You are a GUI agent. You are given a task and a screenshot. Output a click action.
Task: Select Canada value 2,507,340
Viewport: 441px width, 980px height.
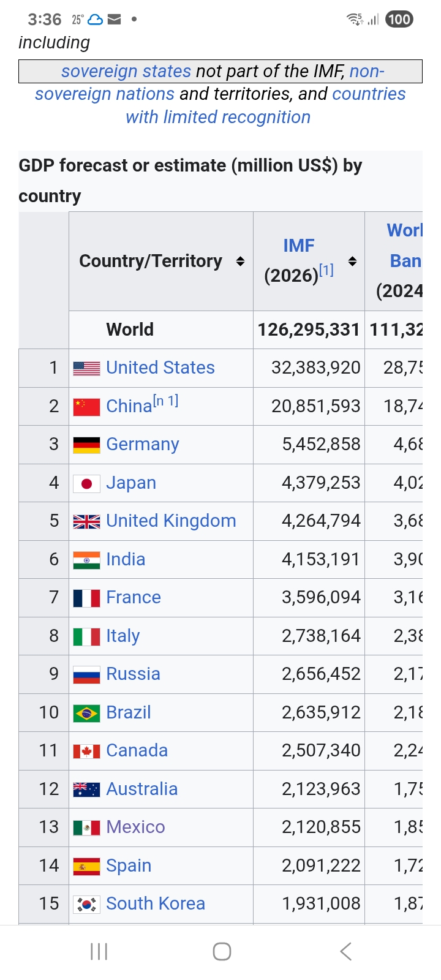[x=309, y=751]
